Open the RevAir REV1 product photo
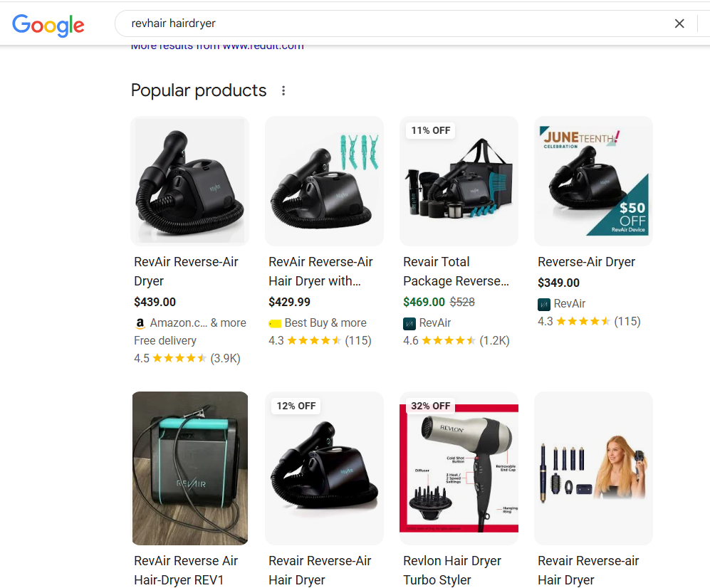The width and height of the screenshot is (710, 588). (189, 468)
